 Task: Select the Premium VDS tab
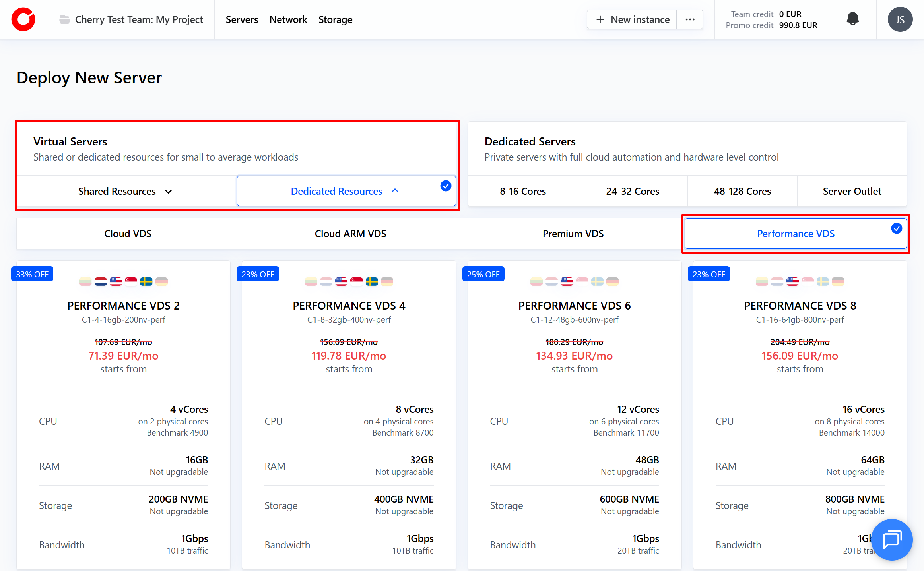click(x=573, y=234)
